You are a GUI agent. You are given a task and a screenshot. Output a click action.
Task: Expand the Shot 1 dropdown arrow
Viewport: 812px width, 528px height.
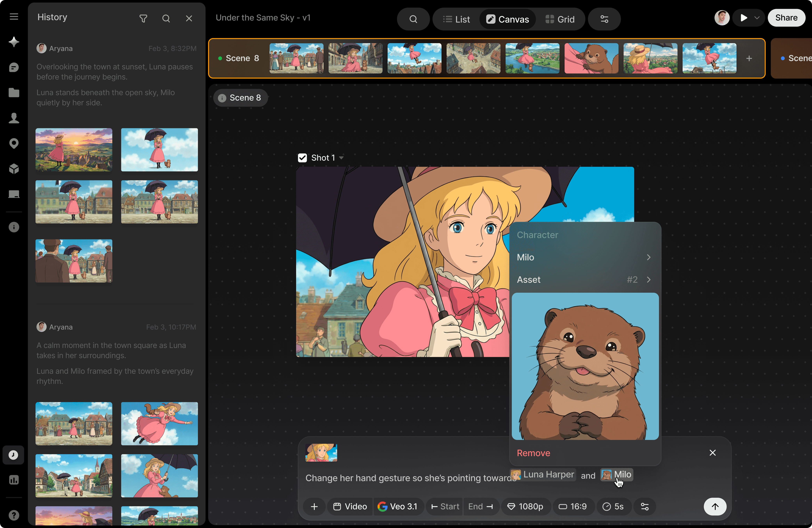tap(341, 158)
